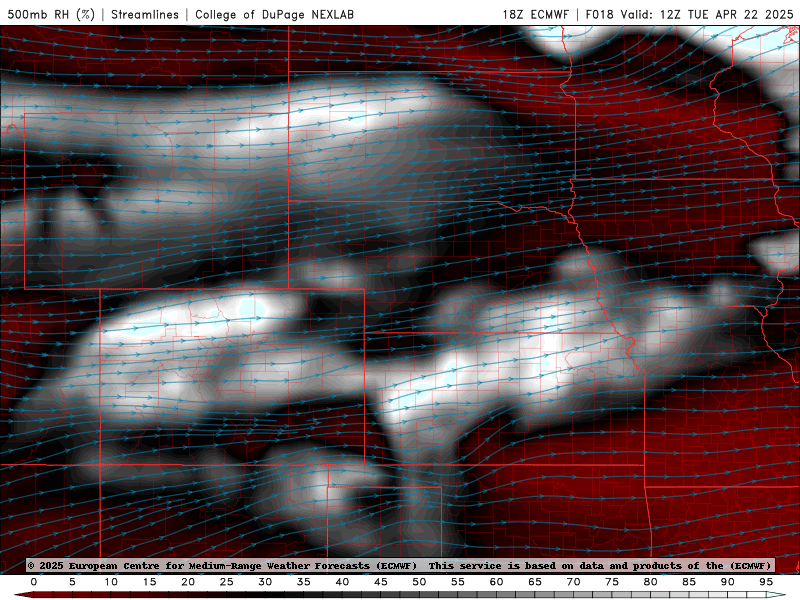Click the 40 value on the color scale
The height and width of the screenshot is (600, 800).
(x=342, y=582)
